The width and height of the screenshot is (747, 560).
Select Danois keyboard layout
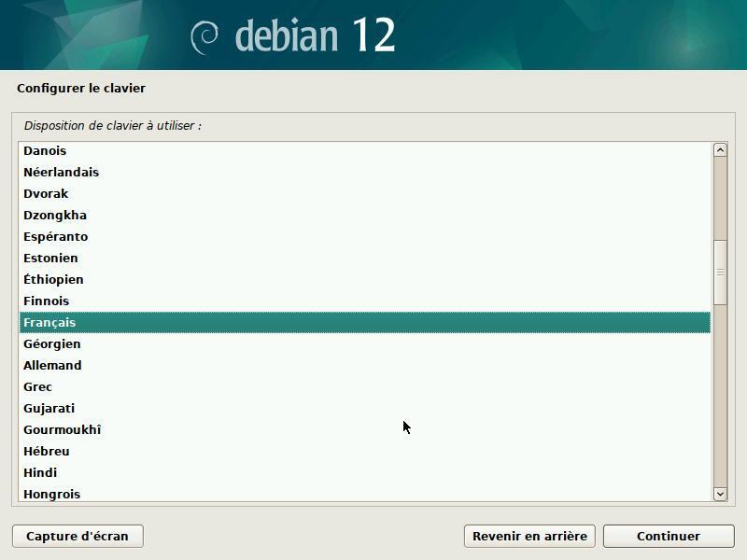tap(45, 150)
